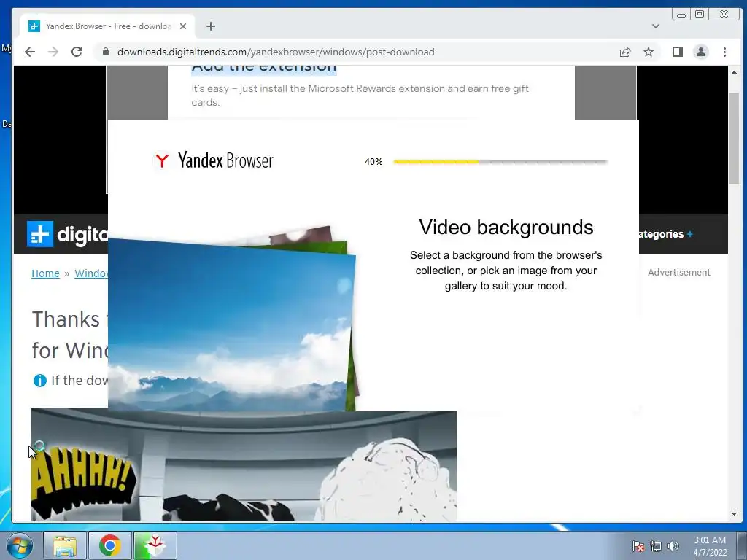This screenshot has width=747, height=560.
Task: Bookmark this page with the star
Action: tap(649, 52)
